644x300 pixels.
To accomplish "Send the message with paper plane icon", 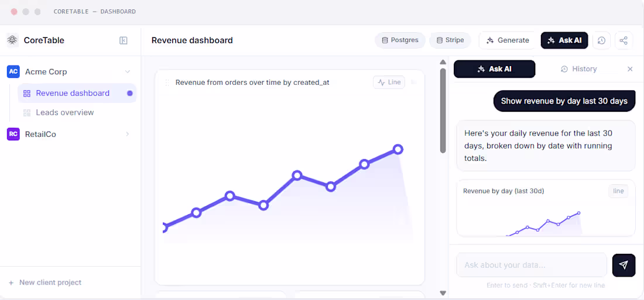I will click(x=624, y=265).
